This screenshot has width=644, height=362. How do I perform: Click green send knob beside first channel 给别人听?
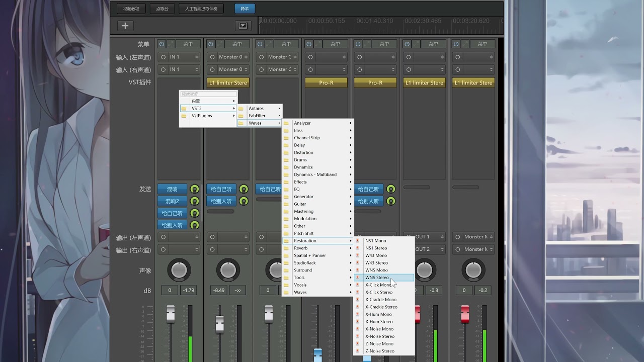194,225
